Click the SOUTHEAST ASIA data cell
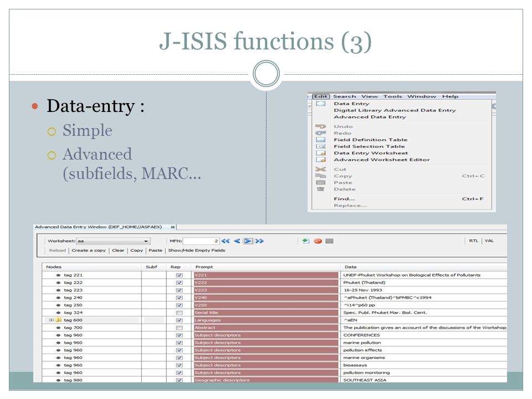Viewport: 532px width, 399px height. [x=423, y=380]
